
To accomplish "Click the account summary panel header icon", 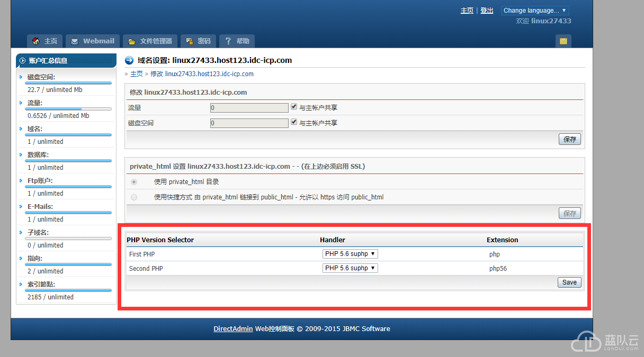I will pos(22,61).
